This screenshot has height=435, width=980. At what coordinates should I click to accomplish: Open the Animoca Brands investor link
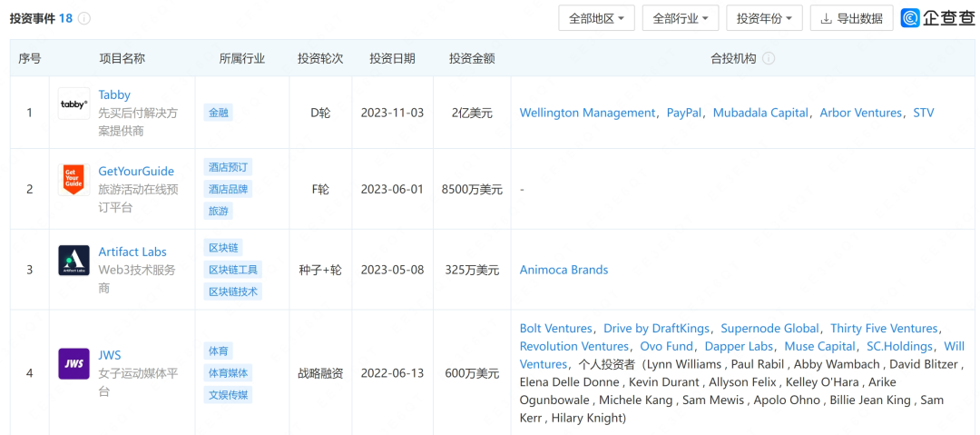coord(563,270)
